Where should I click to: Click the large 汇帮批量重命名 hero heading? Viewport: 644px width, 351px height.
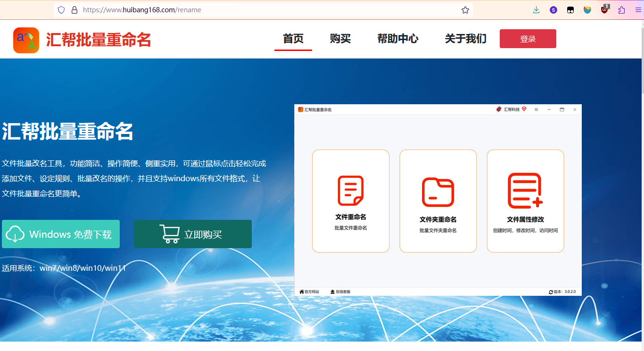point(67,132)
